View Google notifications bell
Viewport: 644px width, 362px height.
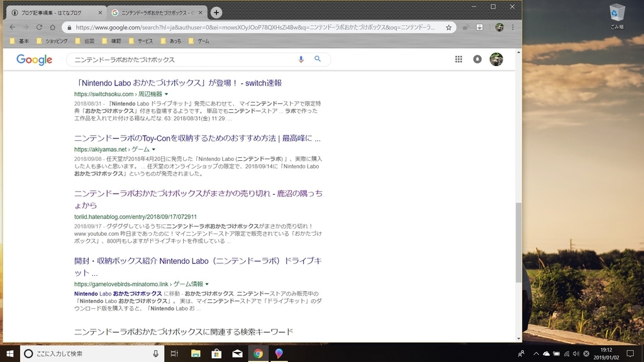[x=477, y=59]
